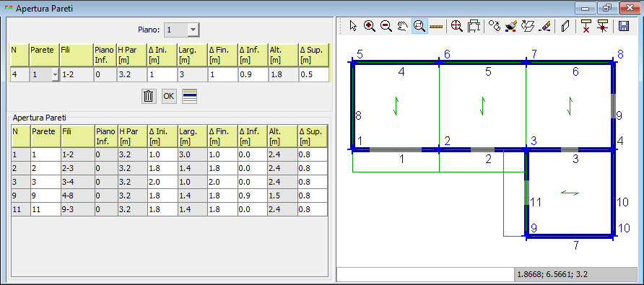Click the striped lines icon beside OK
This screenshot has height=285, width=644.
[x=190, y=96]
